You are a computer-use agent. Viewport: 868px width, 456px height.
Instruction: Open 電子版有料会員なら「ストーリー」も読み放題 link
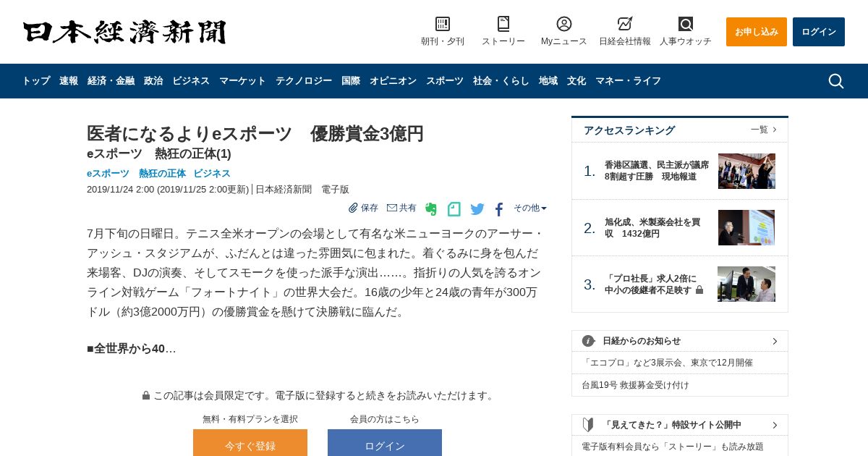pyautogui.click(x=673, y=447)
